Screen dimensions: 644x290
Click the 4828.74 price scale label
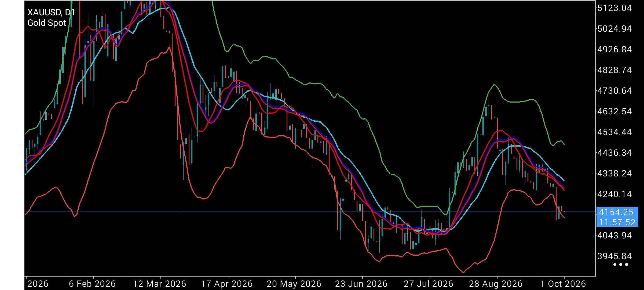tap(614, 70)
